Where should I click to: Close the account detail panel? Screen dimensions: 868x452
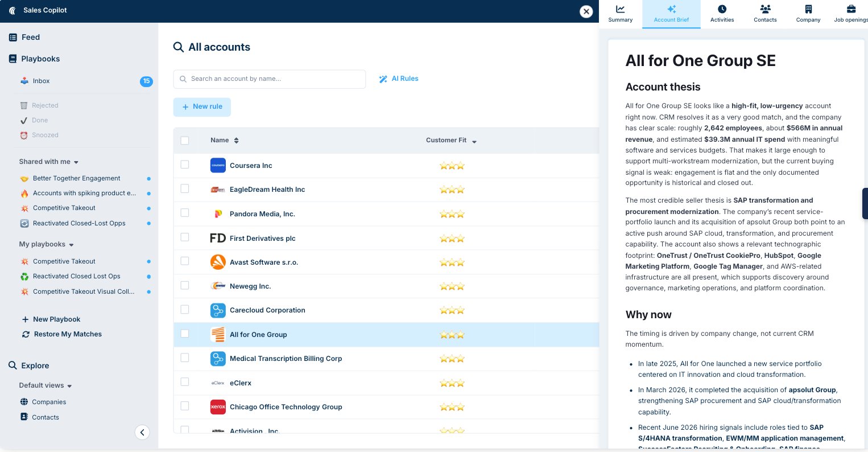click(x=586, y=11)
